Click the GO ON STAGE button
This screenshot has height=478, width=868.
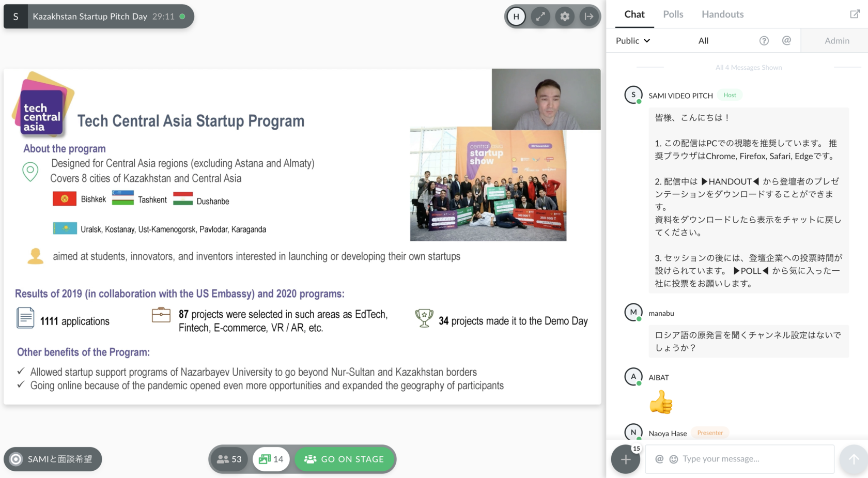pos(345,459)
